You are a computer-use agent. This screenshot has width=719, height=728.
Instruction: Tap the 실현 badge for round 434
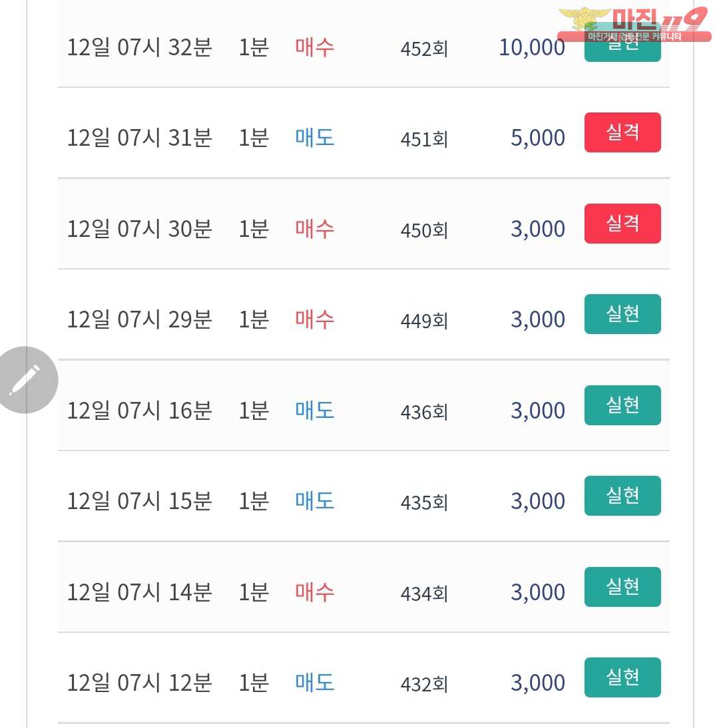(x=622, y=587)
